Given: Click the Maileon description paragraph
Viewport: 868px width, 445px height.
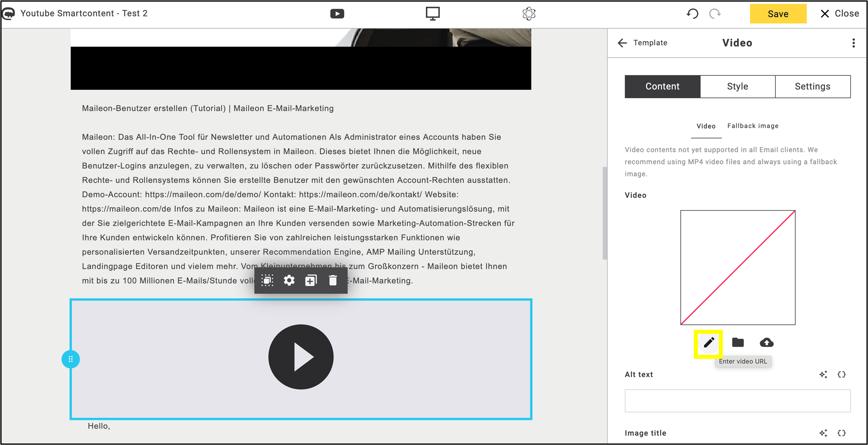Looking at the screenshot, I should click(x=298, y=209).
